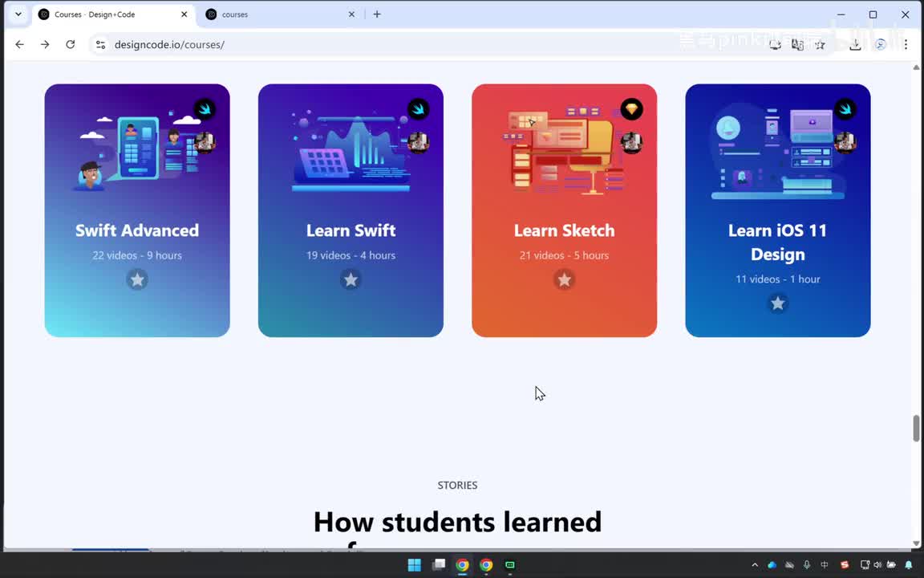Bookmark this page with the star icon
The width and height of the screenshot is (924, 578).
pos(820,44)
